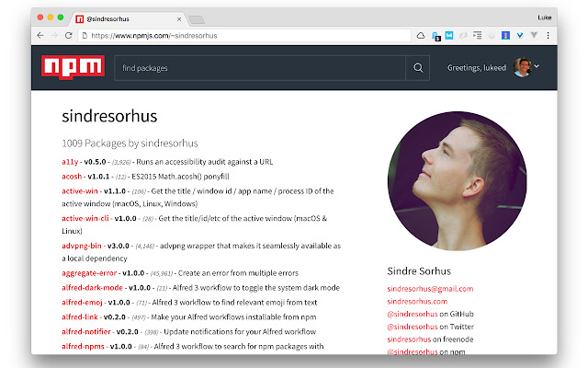Open the alfred-dark-mode package
Screen dimensions: 588x368
tap(92, 288)
